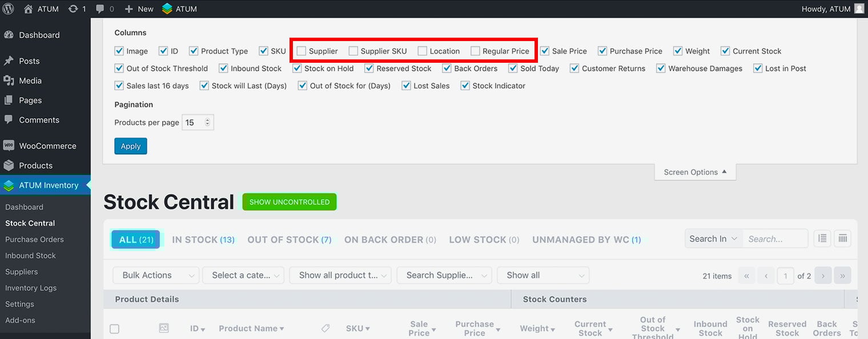Click the comments bubble icon in admin bar

click(101, 9)
